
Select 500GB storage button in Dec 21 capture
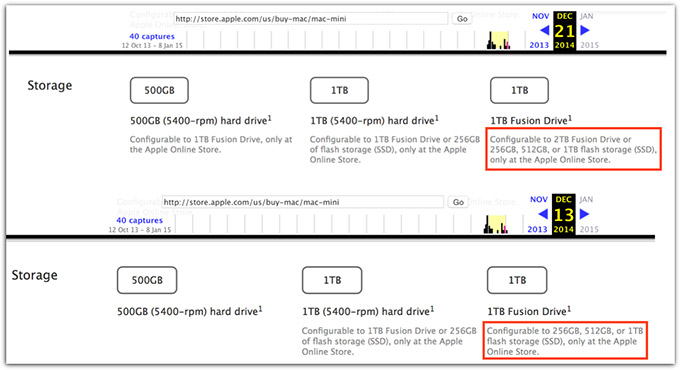tap(159, 90)
